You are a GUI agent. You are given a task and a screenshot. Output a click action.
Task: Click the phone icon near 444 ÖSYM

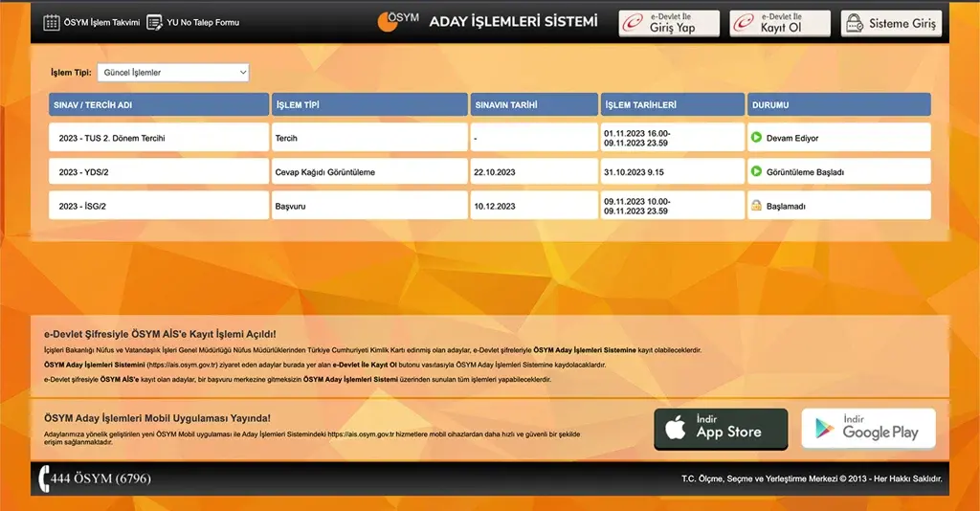click(x=45, y=478)
